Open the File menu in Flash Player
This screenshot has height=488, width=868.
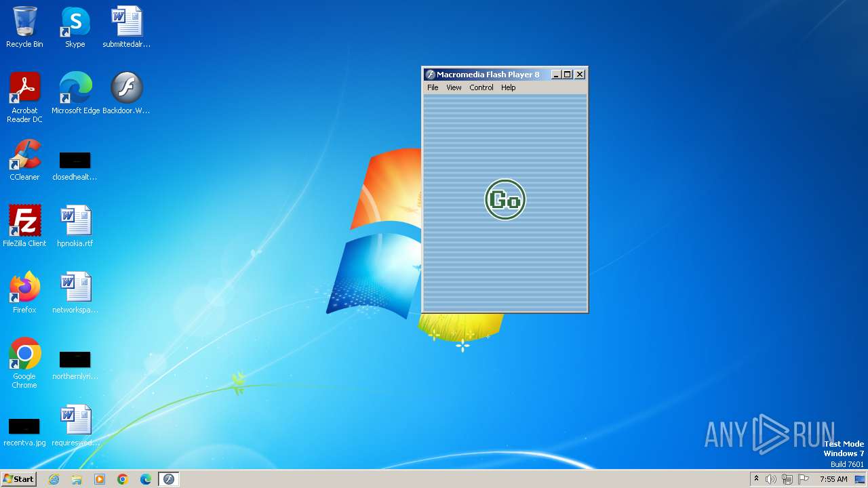coord(433,87)
